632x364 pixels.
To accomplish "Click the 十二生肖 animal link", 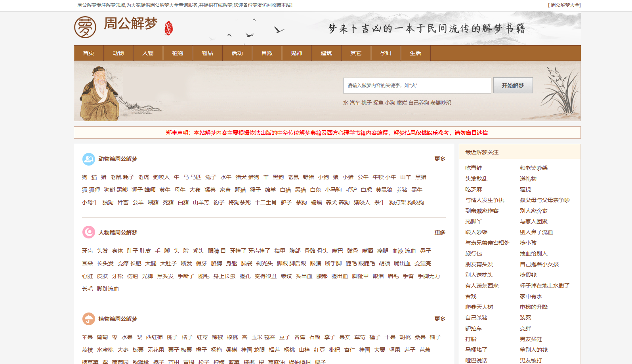I will pos(265,202).
